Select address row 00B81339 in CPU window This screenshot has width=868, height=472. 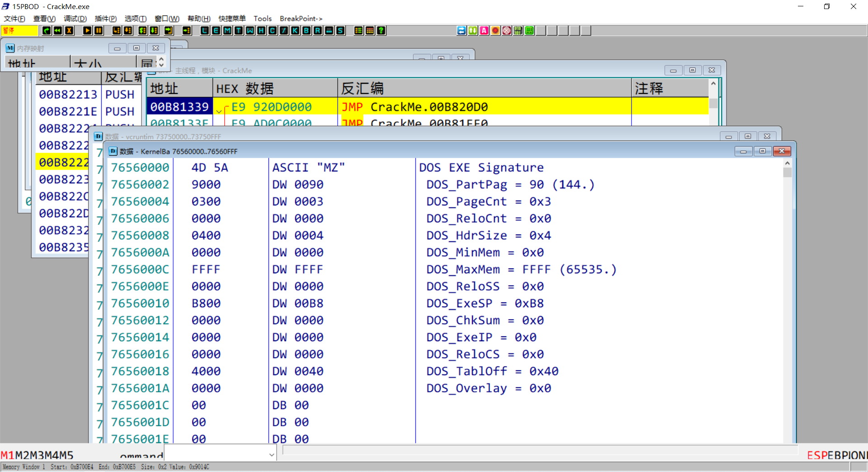click(x=179, y=107)
